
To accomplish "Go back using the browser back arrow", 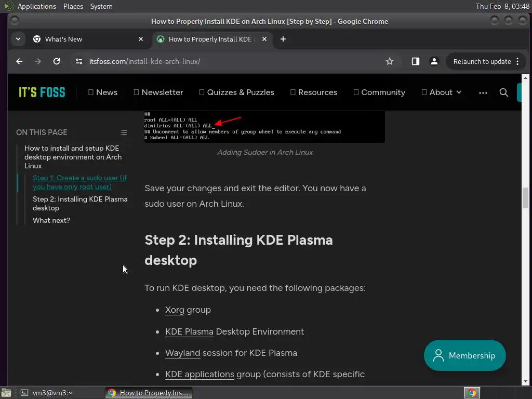I will click(19, 61).
